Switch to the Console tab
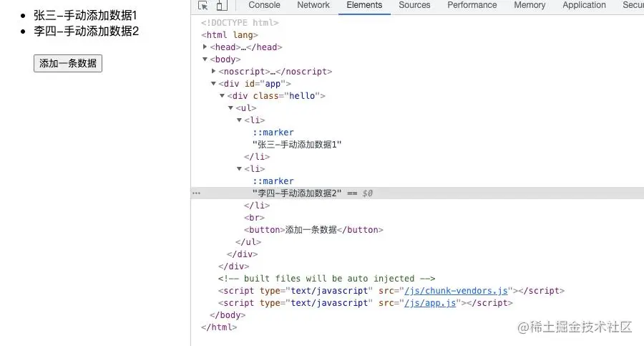 [264, 5]
